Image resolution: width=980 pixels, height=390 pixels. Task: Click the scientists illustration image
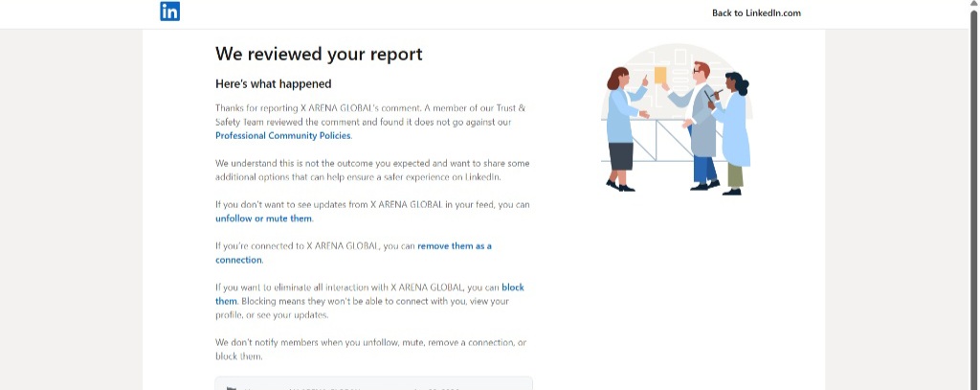(677, 120)
